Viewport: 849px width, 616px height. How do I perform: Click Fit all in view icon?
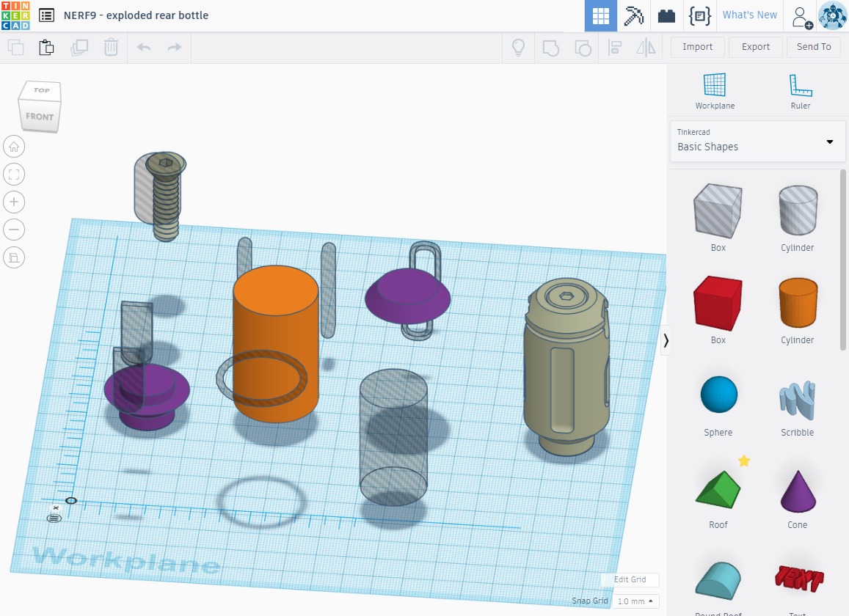click(x=14, y=175)
